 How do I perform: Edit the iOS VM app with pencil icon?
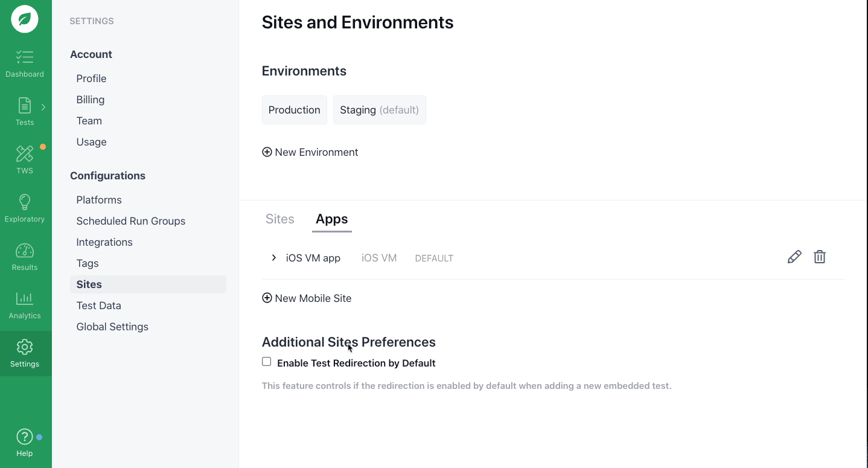click(x=794, y=257)
